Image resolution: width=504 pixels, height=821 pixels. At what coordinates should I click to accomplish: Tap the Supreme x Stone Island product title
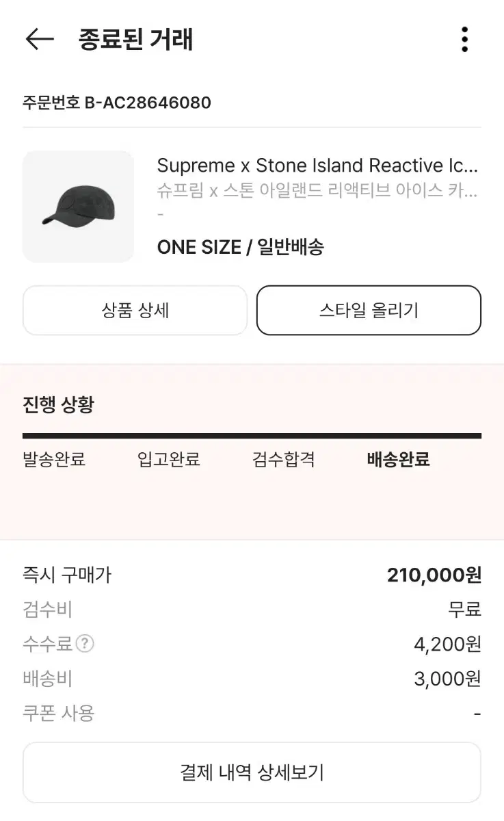coord(317,166)
